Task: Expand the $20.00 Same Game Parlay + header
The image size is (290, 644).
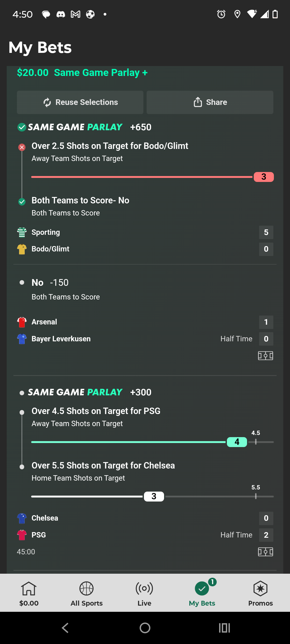Action: point(82,73)
